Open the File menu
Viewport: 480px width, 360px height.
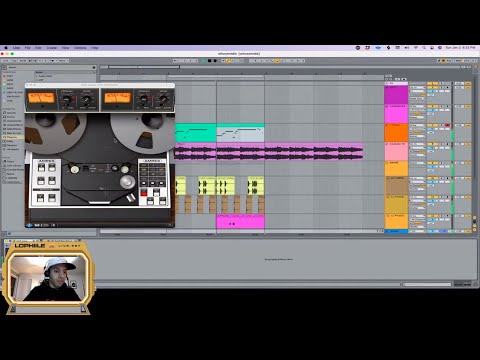tap(27, 48)
